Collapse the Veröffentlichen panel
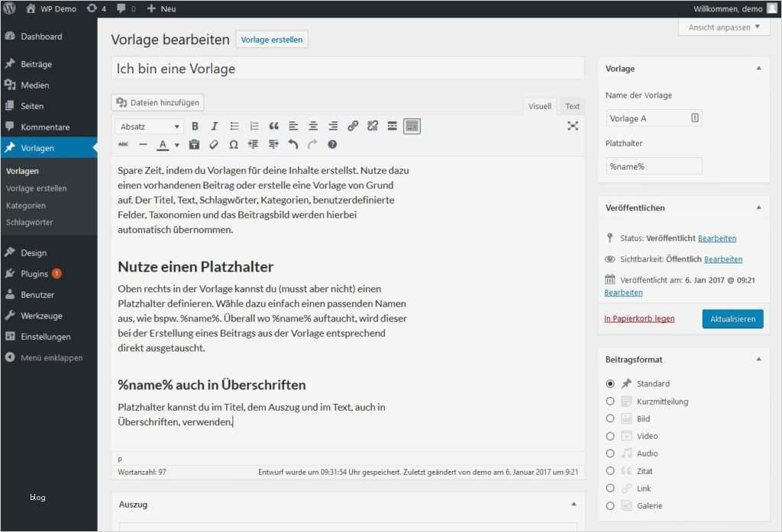Viewport: 782px width, 532px height. (x=758, y=208)
